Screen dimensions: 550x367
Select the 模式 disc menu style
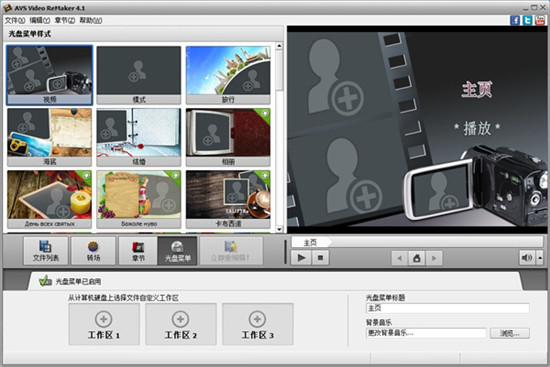pyautogui.click(x=139, y=75)
